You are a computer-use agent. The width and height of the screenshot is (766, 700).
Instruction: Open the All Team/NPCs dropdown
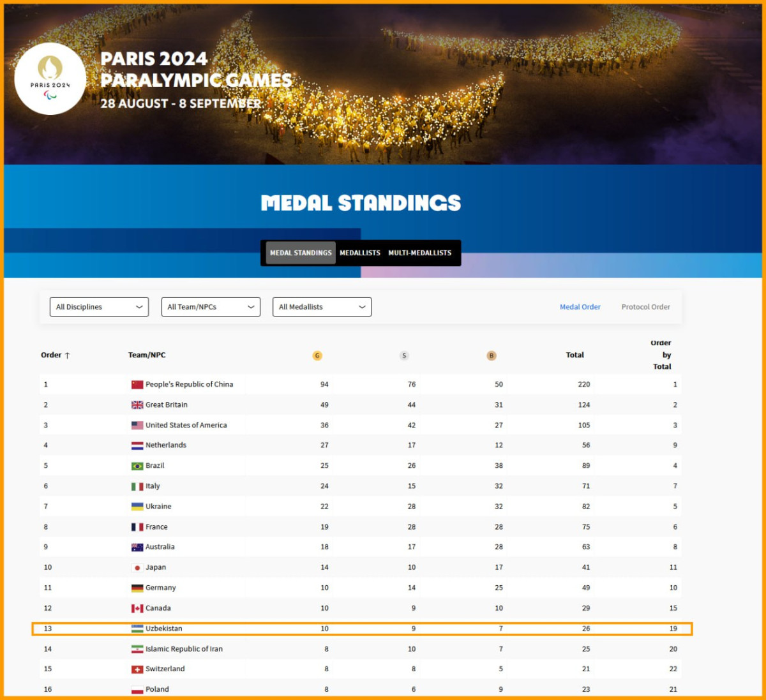coord(211,307)
